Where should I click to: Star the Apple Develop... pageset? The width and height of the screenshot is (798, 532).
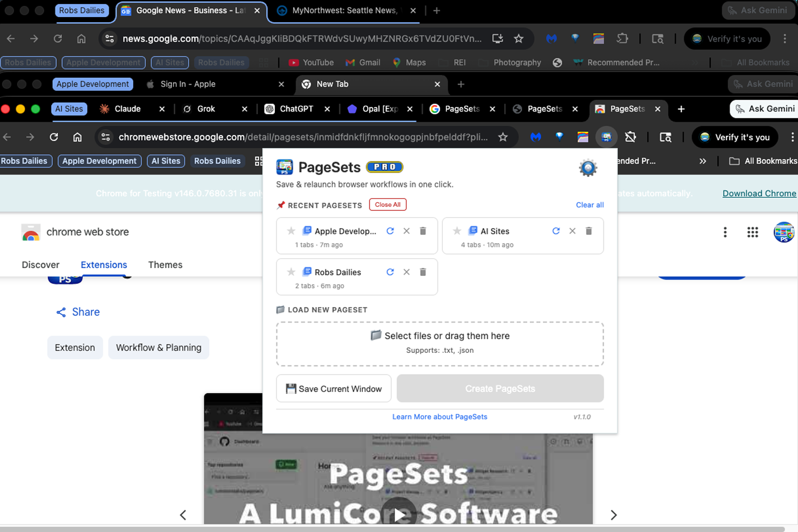(x=291, y=231)
